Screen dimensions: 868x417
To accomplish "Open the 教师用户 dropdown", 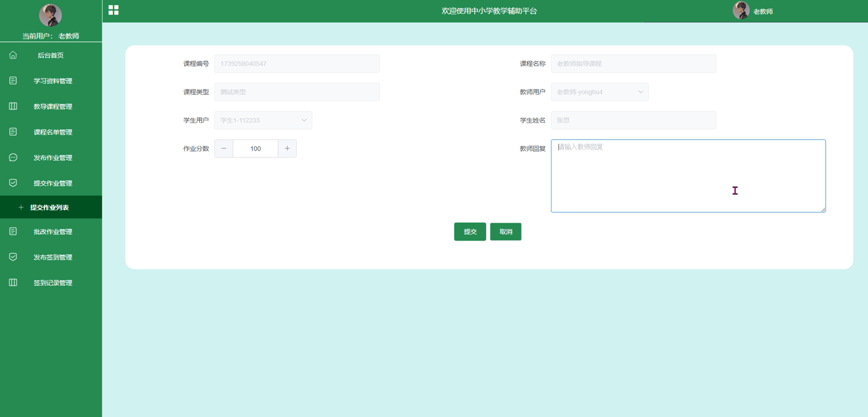I will click(599, 92).
